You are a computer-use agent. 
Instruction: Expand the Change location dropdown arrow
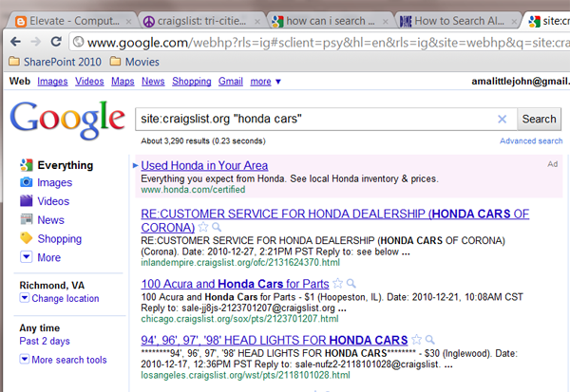click(x=25, y=298)
